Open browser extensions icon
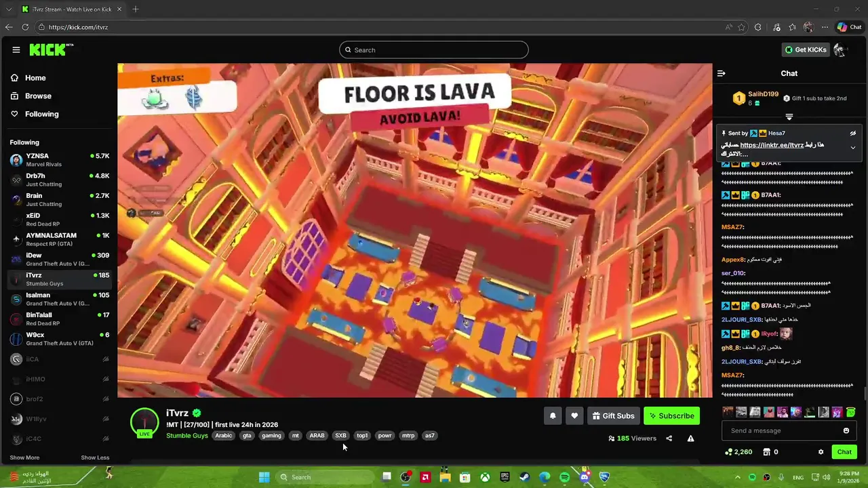The width and height of the screenshot is (868, 488). pyautogui.click(x=758, y=27)
